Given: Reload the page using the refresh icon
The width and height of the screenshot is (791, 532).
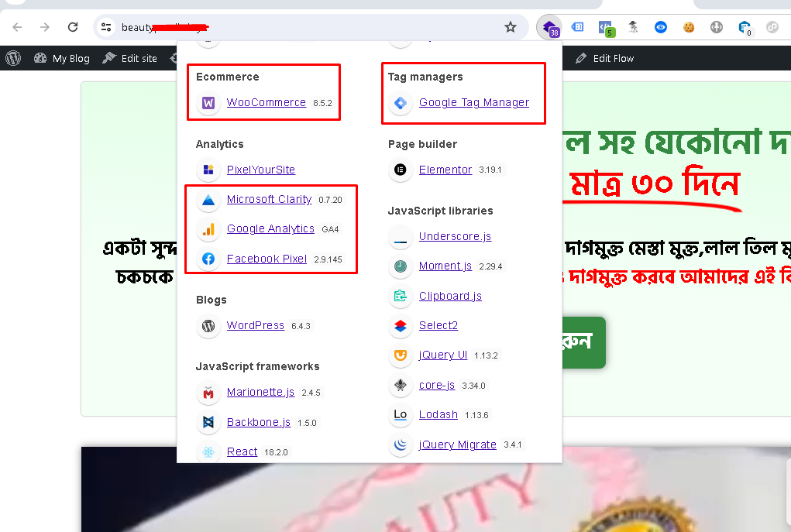Looking at the screenshot, I should (x=73, y=27).
